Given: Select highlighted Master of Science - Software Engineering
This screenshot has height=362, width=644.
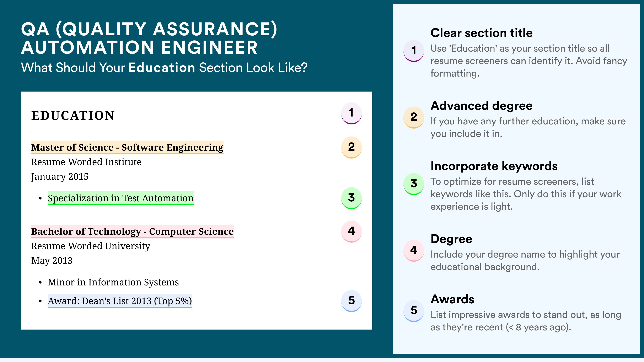Looking at the screenshot, I should (127, 148).
